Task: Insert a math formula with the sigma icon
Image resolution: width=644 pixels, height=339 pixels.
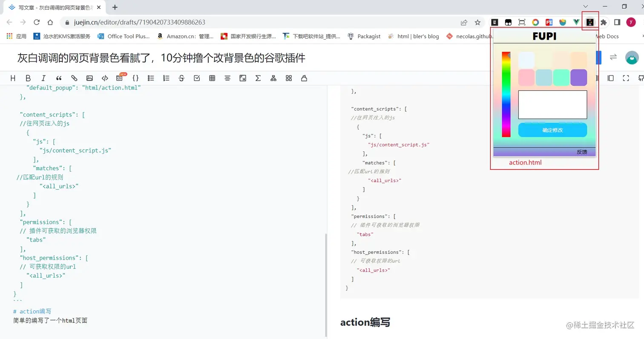Action: coord(258,78)
